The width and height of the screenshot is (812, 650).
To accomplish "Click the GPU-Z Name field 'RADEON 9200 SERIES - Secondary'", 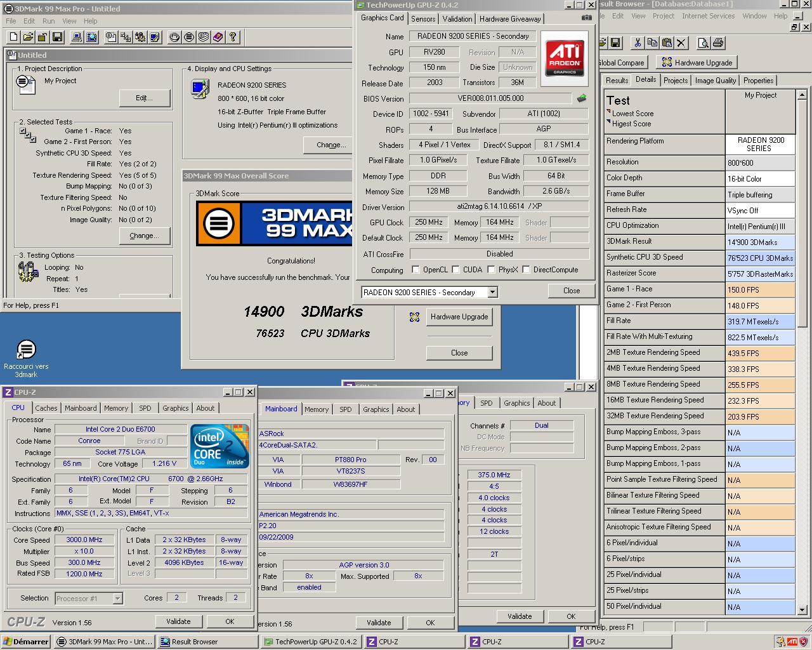I will click(x=473, y=36).
